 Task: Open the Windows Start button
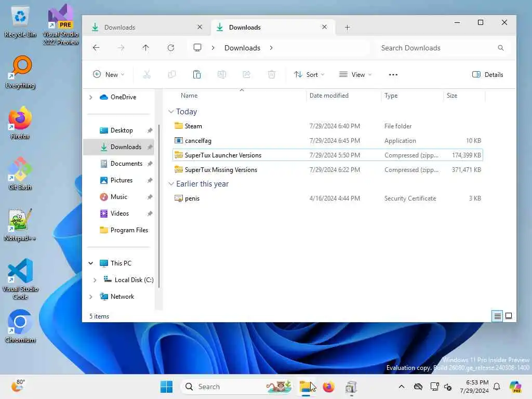166,387
